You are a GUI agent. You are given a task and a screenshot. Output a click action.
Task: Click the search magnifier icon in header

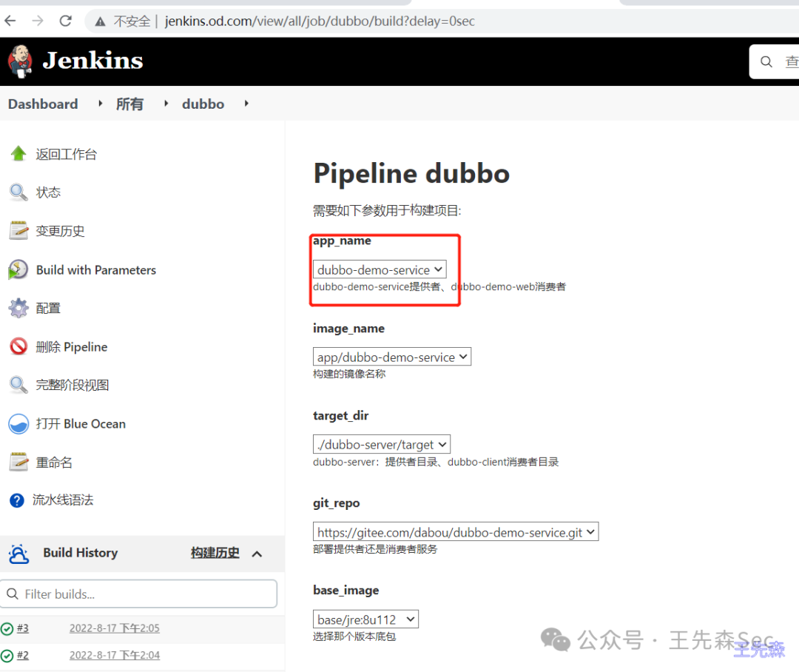pos(766,61)
